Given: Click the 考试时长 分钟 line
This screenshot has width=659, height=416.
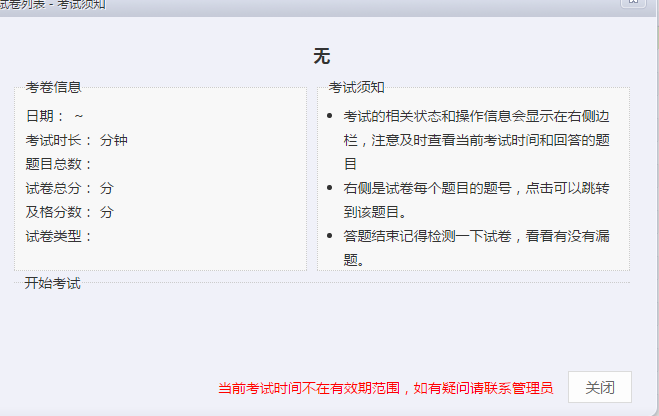Looking at the screenshot, I should [76, 140].
